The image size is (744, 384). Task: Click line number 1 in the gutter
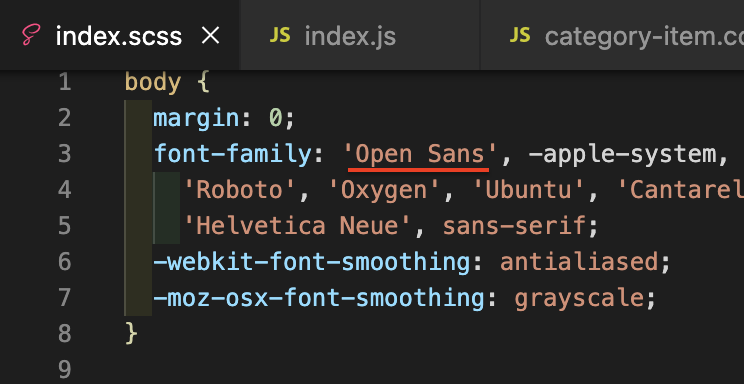64,82
